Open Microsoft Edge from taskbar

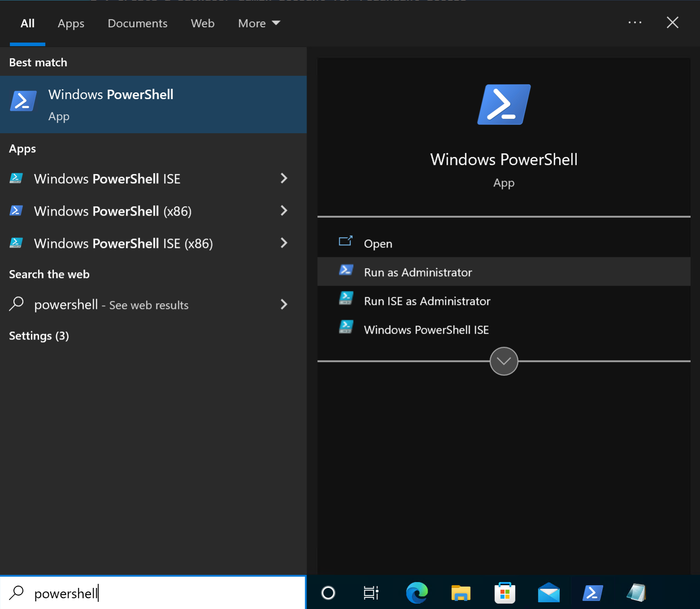tap(416, 592)
